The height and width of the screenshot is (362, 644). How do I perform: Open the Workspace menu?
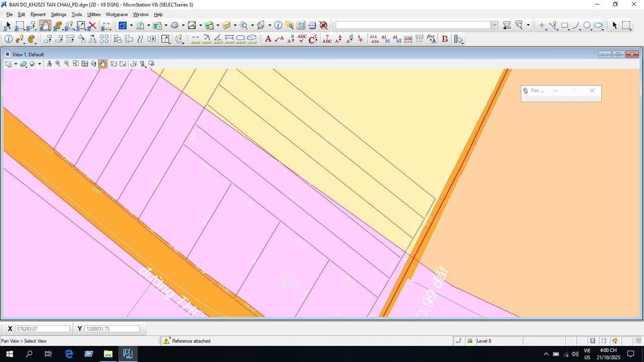(116, 15)
